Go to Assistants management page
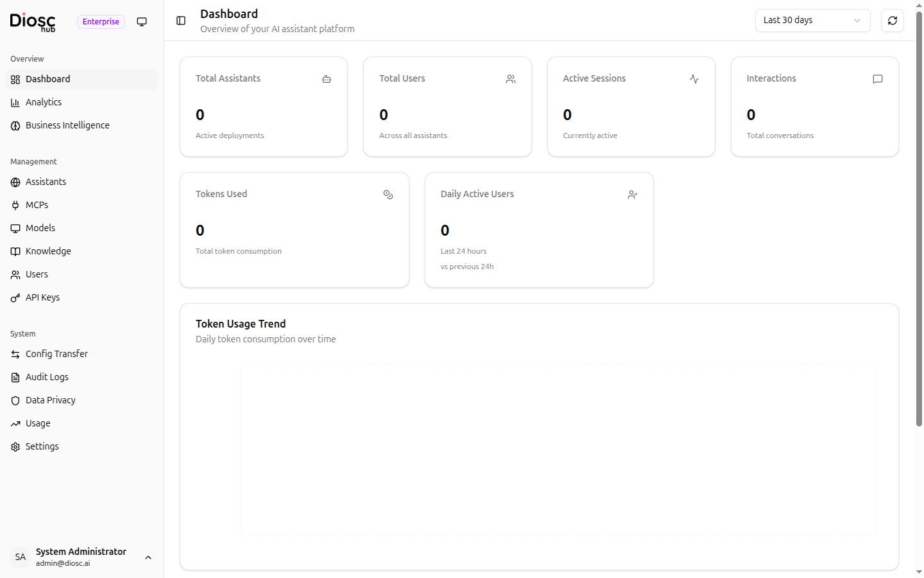 pyautogui.click(x=82, y=182)
